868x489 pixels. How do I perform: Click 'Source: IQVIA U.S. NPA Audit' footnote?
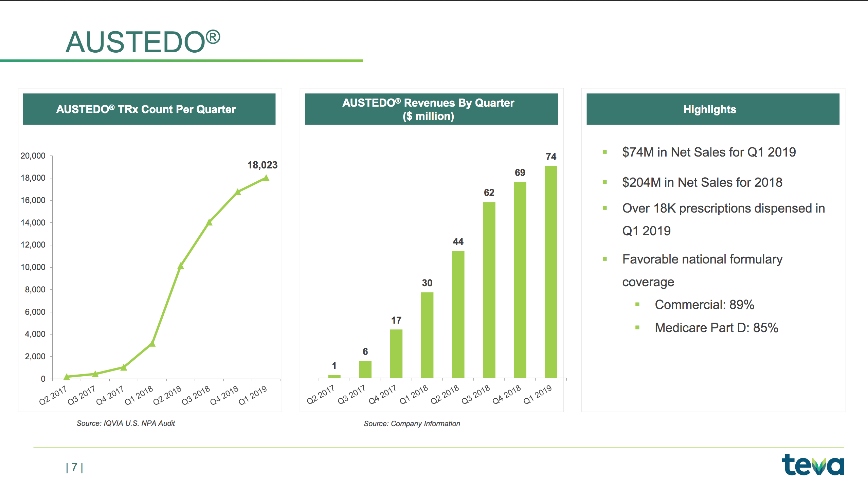126,423
